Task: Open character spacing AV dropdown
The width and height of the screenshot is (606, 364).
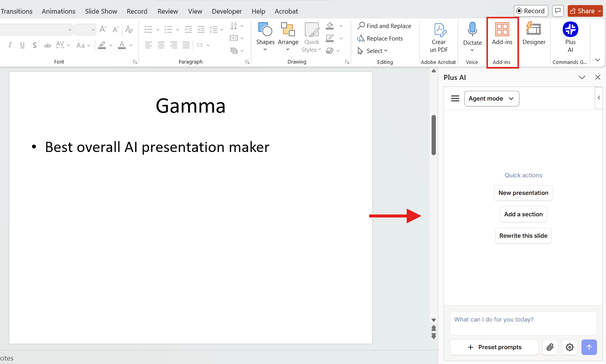Action: tap(63, 45)
